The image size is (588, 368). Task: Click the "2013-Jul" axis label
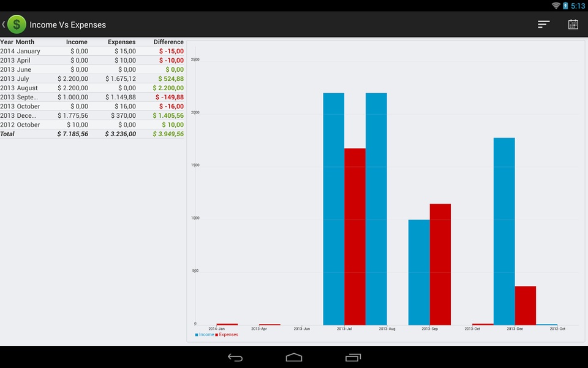pos(344,329)
